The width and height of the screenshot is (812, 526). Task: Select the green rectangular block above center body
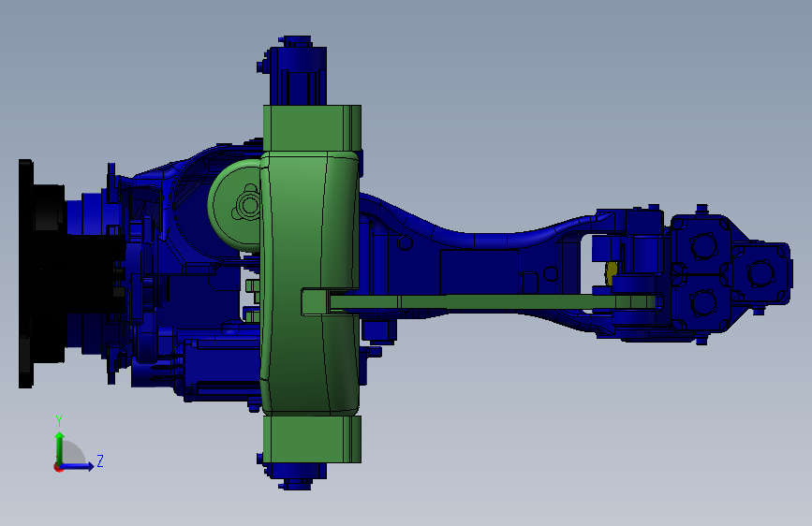pyautogui.click(x=312, y=128)
